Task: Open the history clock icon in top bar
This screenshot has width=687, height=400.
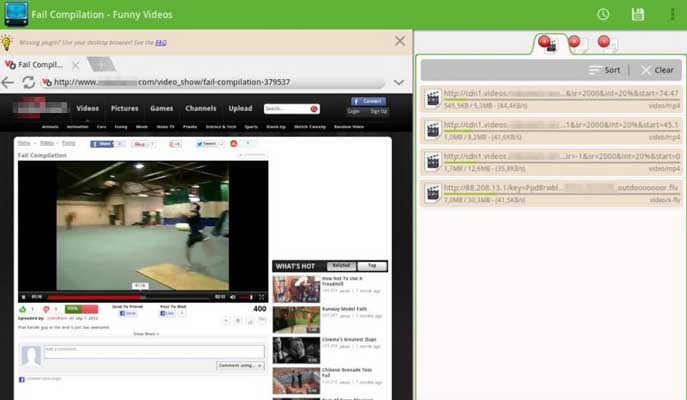Action: coord(603,14)
